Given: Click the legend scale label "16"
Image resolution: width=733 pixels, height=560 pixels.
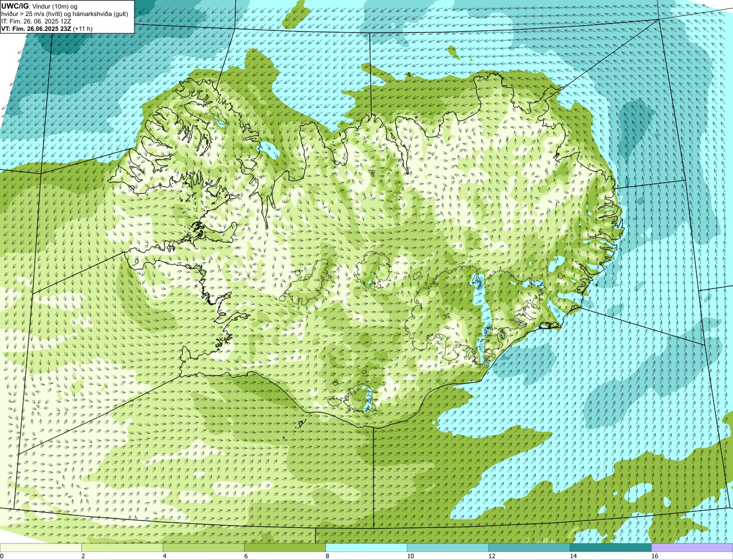Looking at the screenshot, I should pos(655,556).
